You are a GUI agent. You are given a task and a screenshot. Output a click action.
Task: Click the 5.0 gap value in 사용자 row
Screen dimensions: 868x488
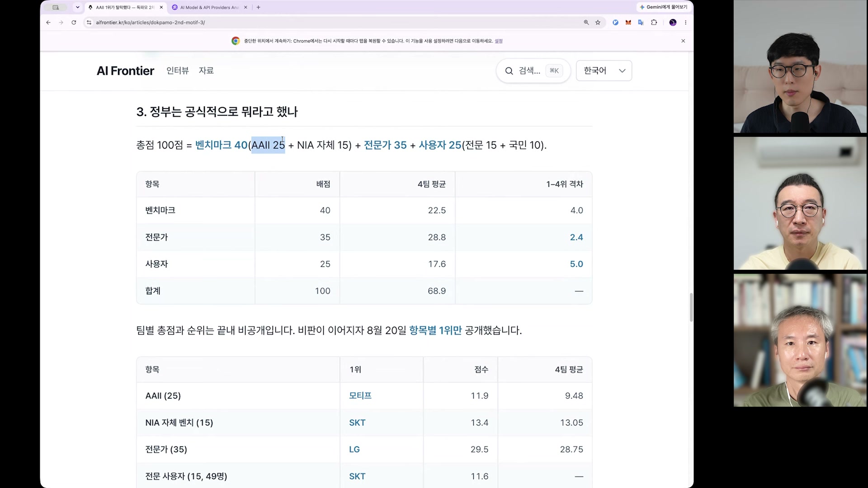[576, 264]
